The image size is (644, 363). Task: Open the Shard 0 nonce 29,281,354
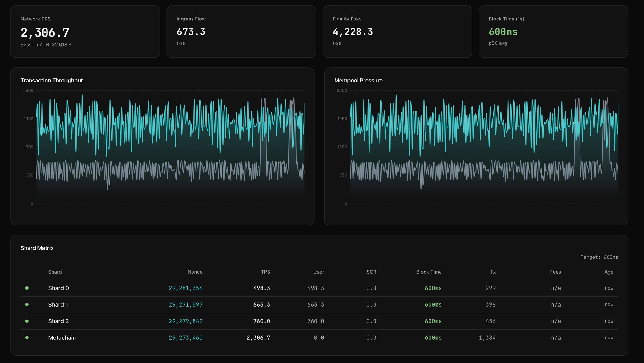(186, 288)
